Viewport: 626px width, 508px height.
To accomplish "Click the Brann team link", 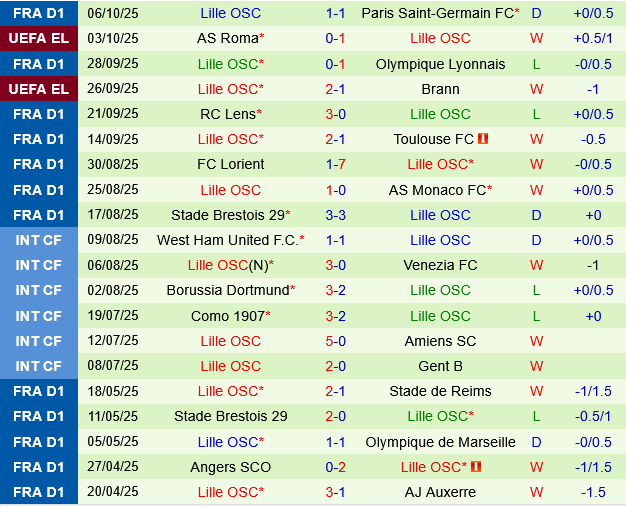I will click(440, 89).
